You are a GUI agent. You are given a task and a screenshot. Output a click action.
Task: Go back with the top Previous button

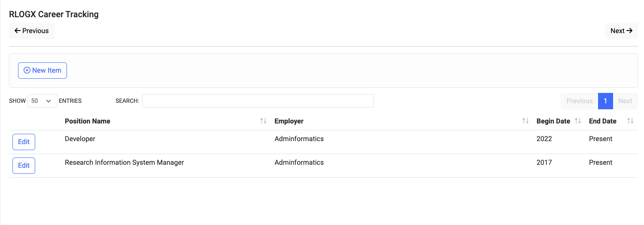click(x=32, y=31)
